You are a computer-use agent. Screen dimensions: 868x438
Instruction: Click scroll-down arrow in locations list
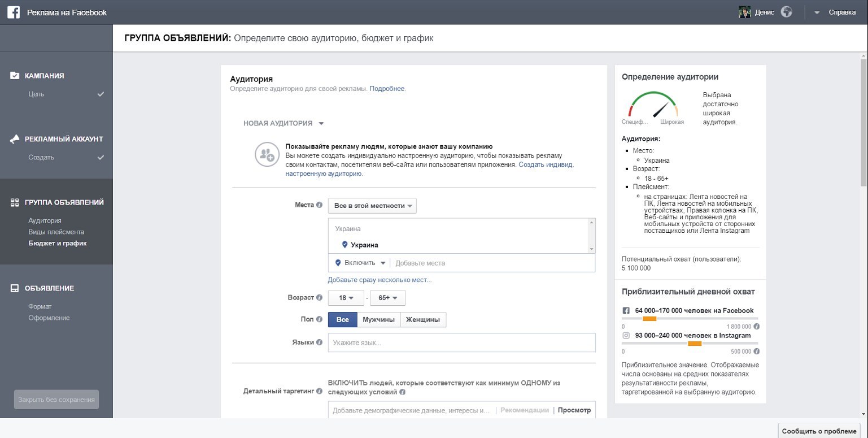pos(591,249)
